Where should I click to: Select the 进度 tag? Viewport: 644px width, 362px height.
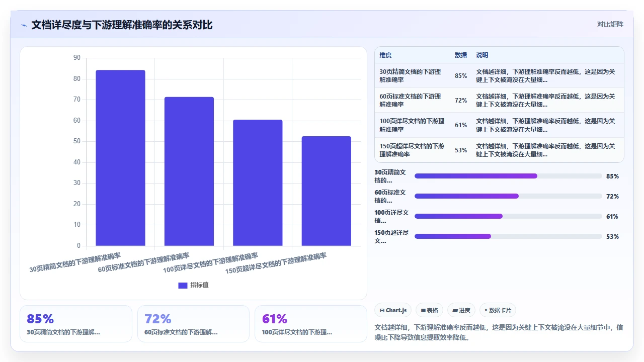pyautogui.click(x=461, y=310)
